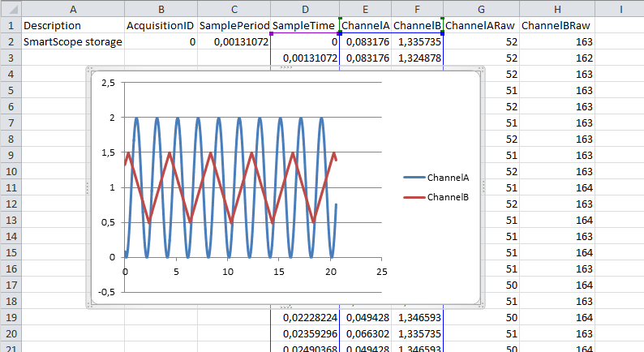Select column A header
The image size is (644, 352).
73,9
